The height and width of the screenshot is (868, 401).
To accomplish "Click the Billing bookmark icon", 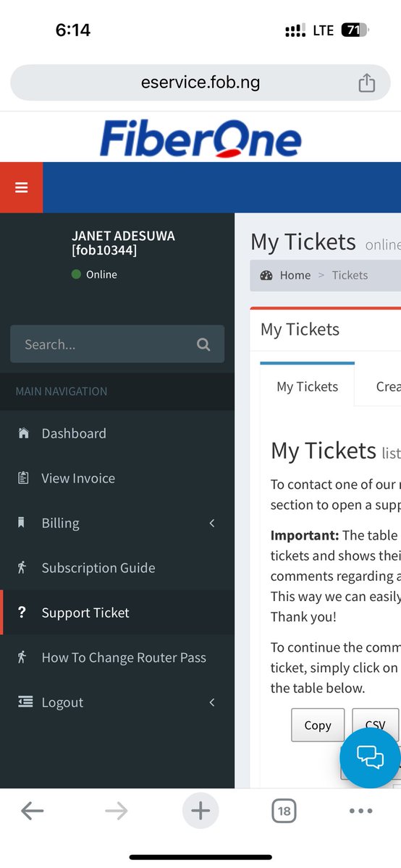I will coord(22,523).
